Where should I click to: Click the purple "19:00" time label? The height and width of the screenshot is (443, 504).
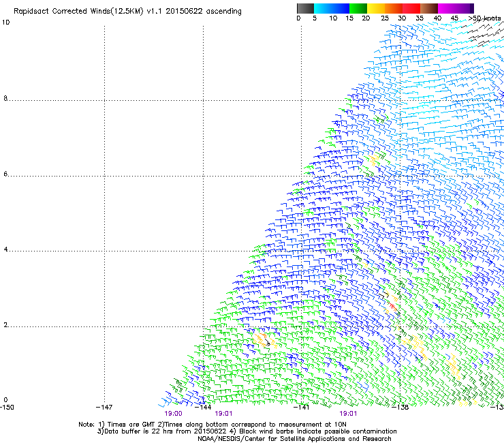click(x=173, y=414)
